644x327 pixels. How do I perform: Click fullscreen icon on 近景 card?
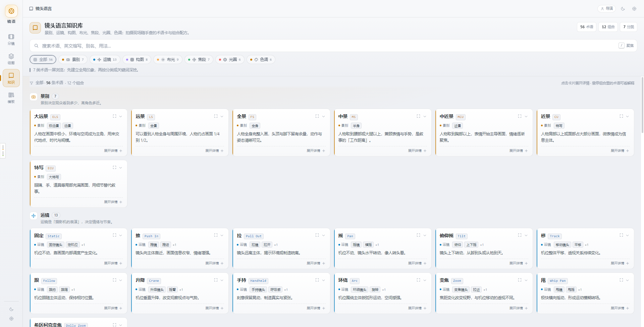coord(621,116)
